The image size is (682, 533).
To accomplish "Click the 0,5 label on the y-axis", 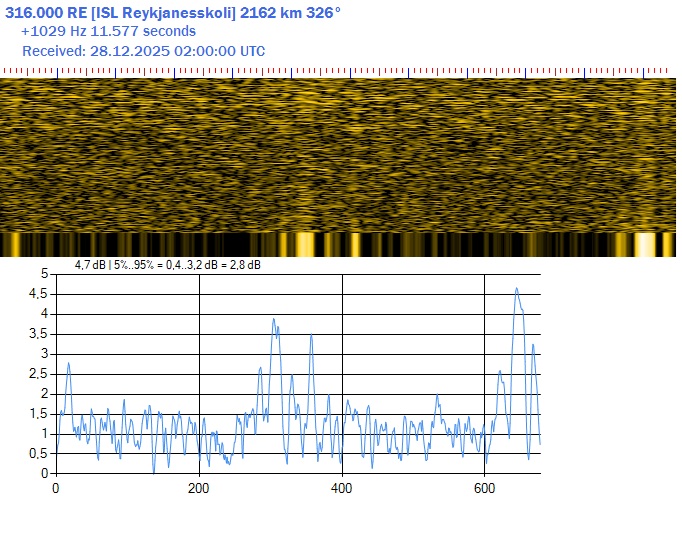I will (38, 453).
